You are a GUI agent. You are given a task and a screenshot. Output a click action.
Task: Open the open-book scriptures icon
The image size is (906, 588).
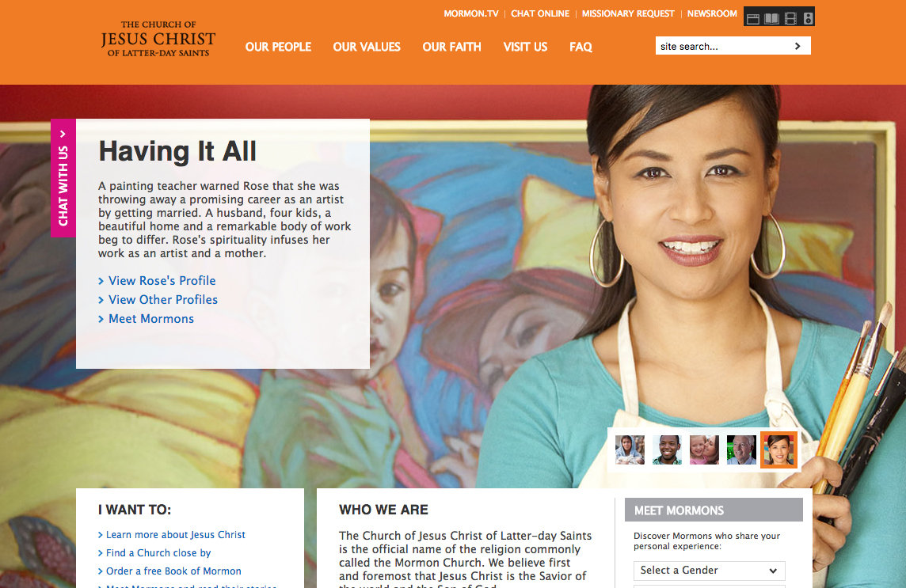click(x=771, y=18)
